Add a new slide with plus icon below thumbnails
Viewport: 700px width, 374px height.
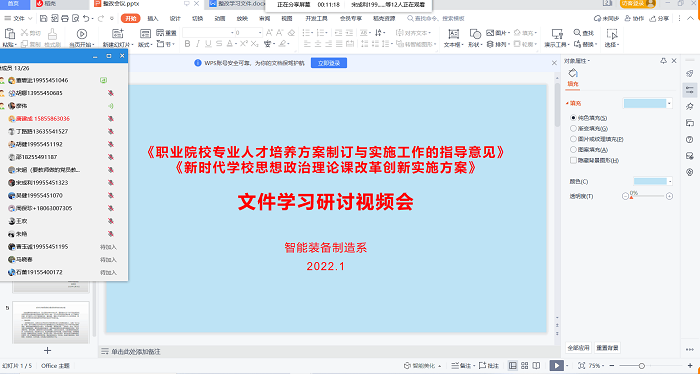pos(48,350)
